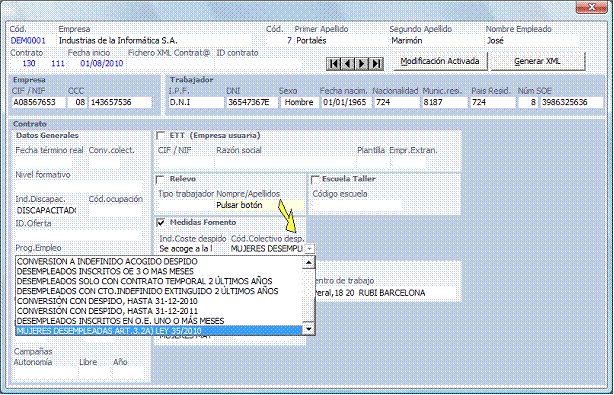Enable the Relevo checkbox
Viewport: 614px width, 395px height.
click(160, 179)
